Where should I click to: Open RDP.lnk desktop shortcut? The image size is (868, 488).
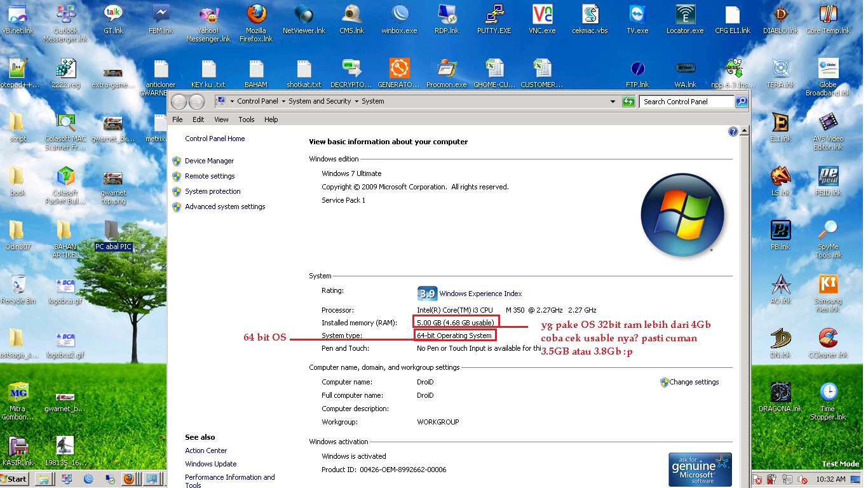coord(447,19)
